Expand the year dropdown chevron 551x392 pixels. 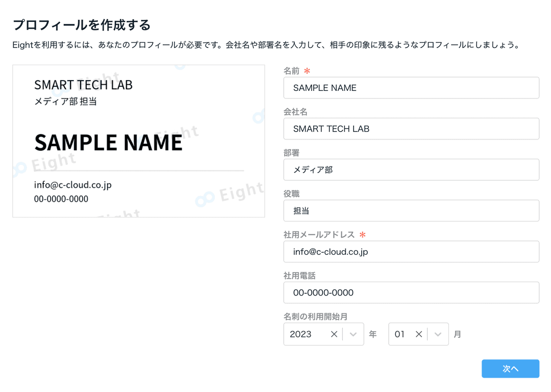click(x=353, y=334)
